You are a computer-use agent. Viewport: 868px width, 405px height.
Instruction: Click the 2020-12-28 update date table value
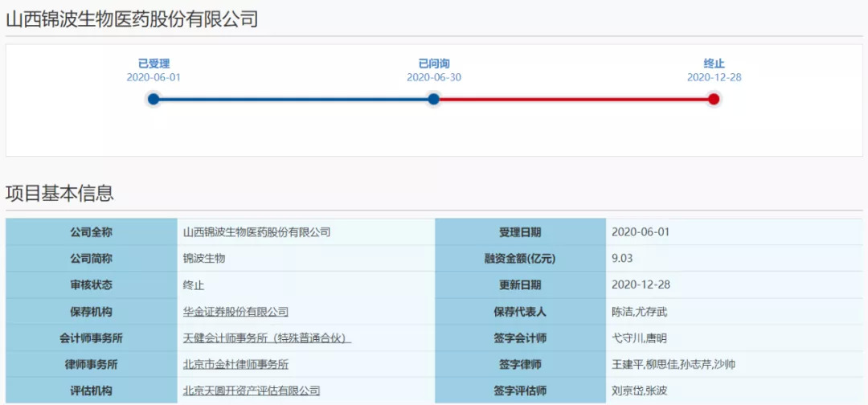pyautogui.click(x=641, y=285)
